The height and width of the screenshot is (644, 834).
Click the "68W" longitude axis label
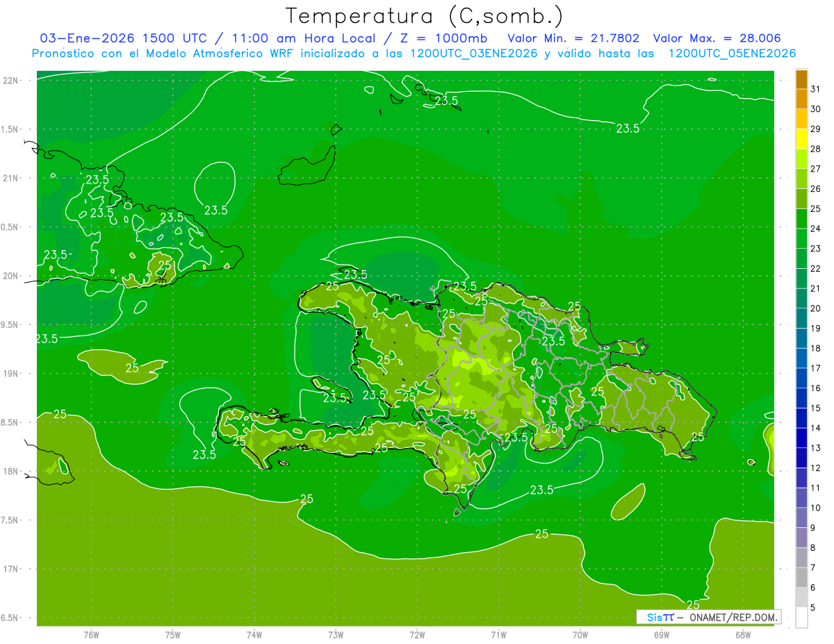coord(743,635)
